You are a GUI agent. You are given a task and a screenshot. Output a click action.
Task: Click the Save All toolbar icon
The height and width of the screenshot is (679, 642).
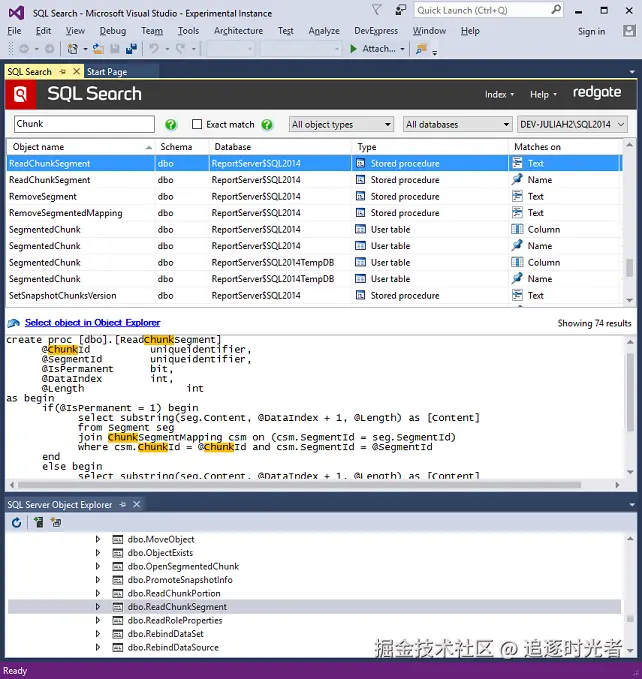click(x=131, y=48)
